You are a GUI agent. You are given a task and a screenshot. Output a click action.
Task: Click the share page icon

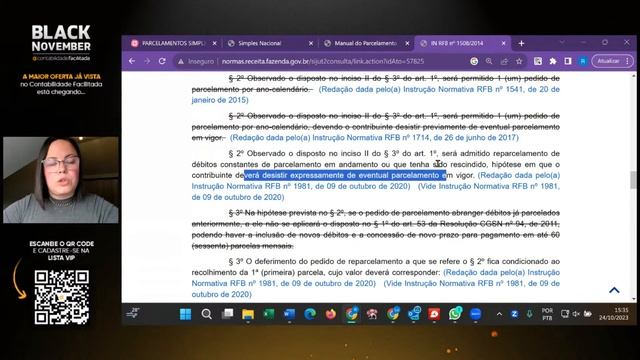[x=504, y=61]
